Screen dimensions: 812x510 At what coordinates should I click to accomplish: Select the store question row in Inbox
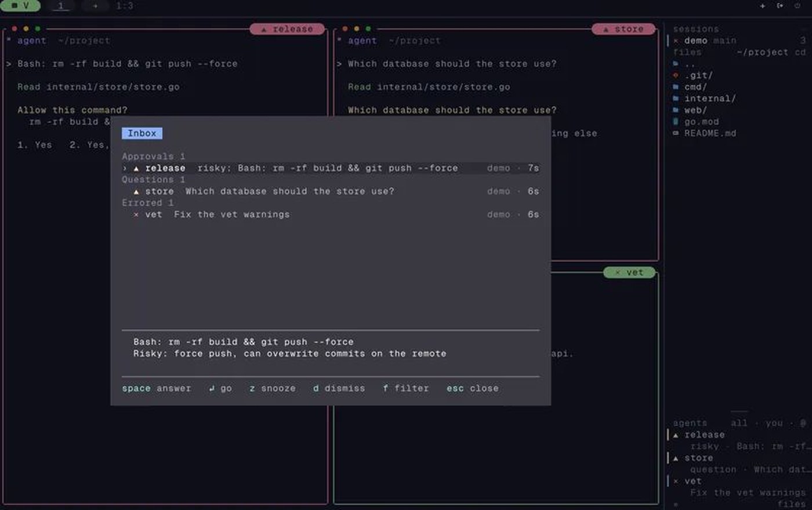(x=331, y=191)
